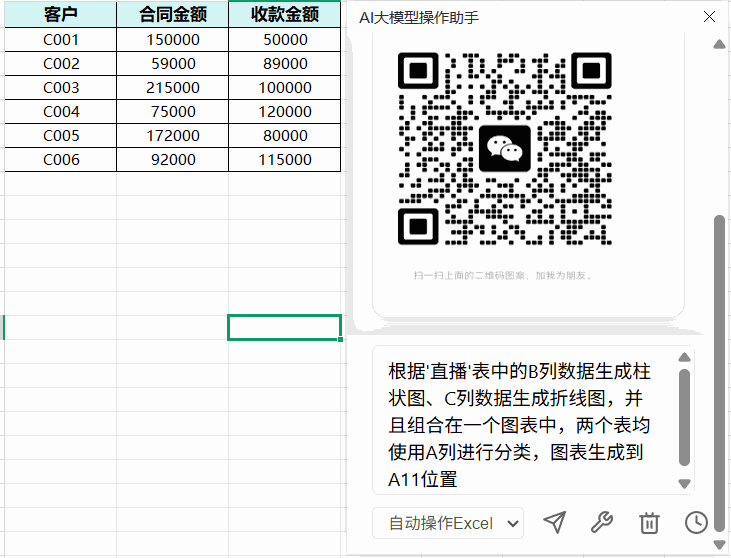The height and width of the screenshot is (558, 731).
Task: Select cell containing C003
Action: pos(61,88)
